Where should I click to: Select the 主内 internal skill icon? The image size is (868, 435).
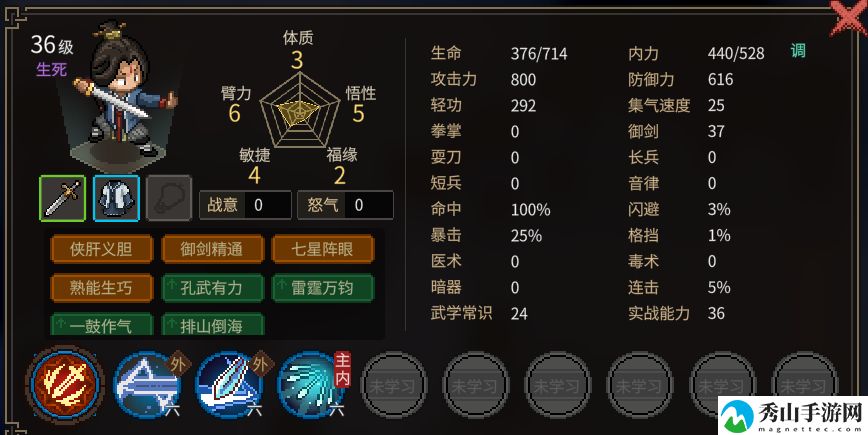pyautogui.click(x=312, y=385)
